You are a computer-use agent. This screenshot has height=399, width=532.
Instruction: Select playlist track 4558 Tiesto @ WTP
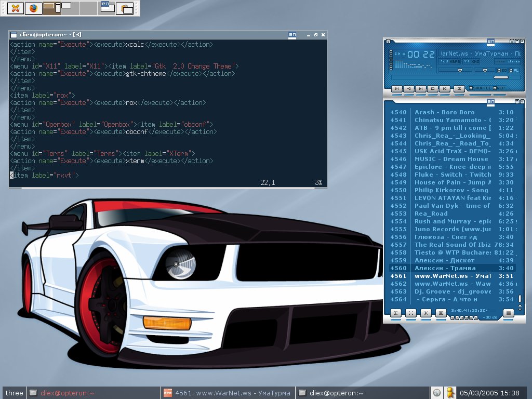click(x=452, y=253)
